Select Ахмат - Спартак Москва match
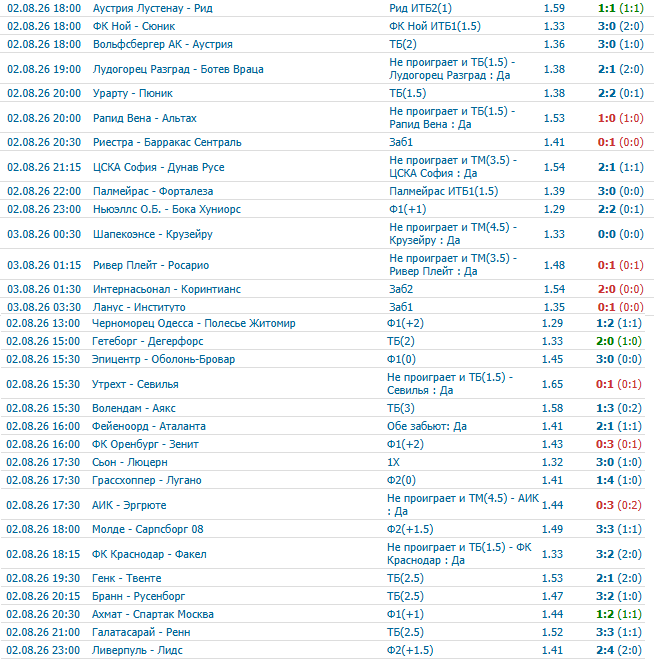Viewport: 656px width, 662px height. click(153, 615)
